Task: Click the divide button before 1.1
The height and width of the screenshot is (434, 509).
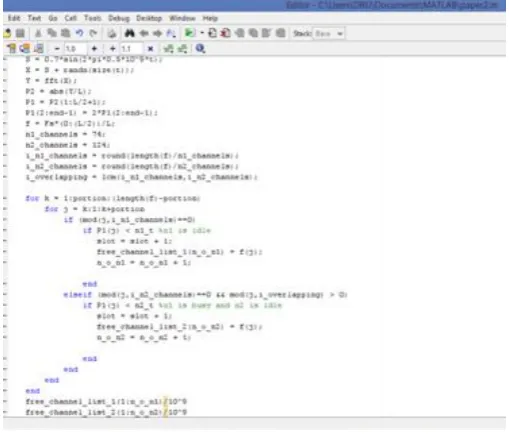Action: click(x=112, y=49)
